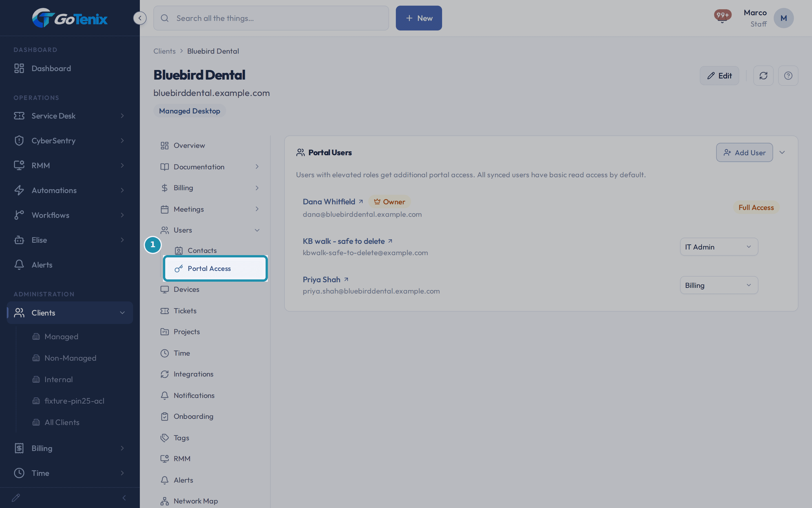Open the client Notifications section
Screen dimensions: 812x508
(x=211, y=395)
